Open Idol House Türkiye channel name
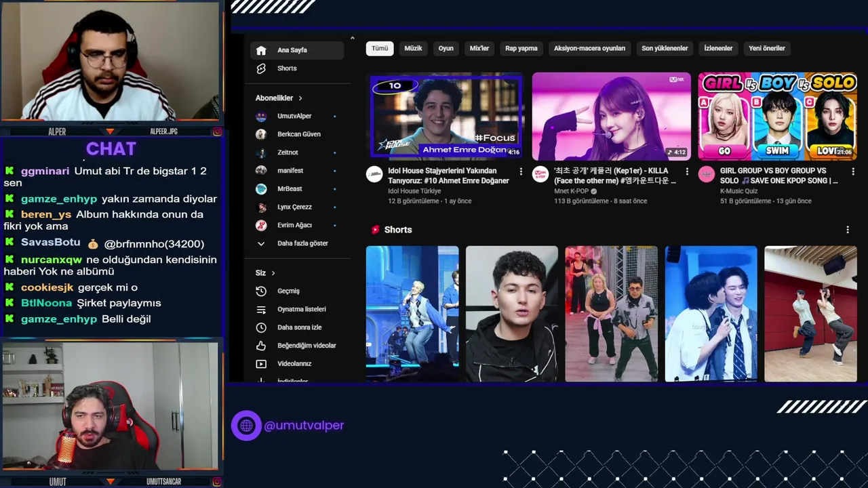868x488 pixels. point(414,191)
